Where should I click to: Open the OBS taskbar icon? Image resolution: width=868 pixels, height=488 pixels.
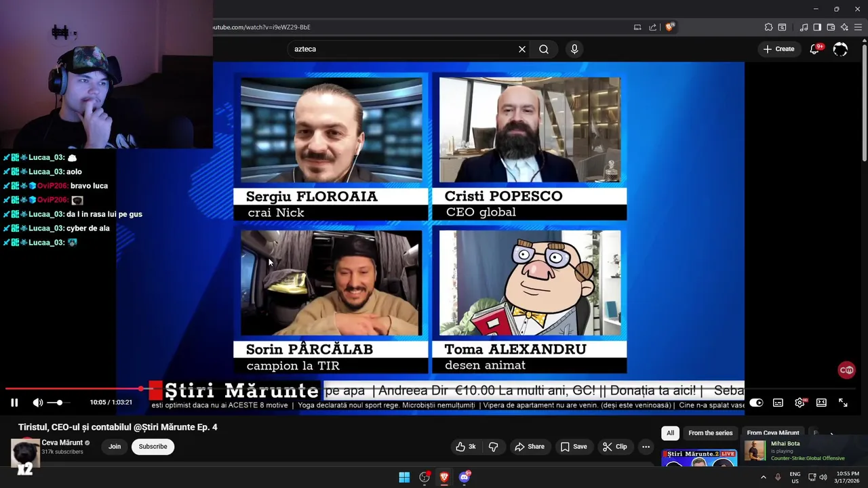tap(425, 477)
